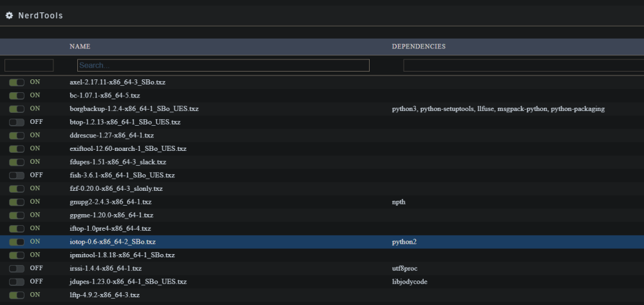Select gpgme-1.20.0-x86_64-1.txz name
The width and height of the screenshot is (644, 305).
tap(111, 215)
